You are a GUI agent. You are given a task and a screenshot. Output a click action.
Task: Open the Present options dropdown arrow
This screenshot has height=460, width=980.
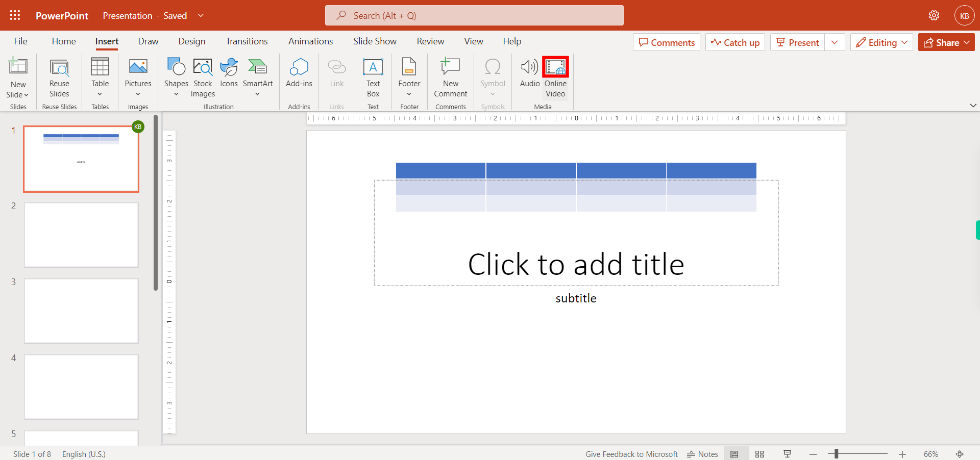[x=835, y=42]
